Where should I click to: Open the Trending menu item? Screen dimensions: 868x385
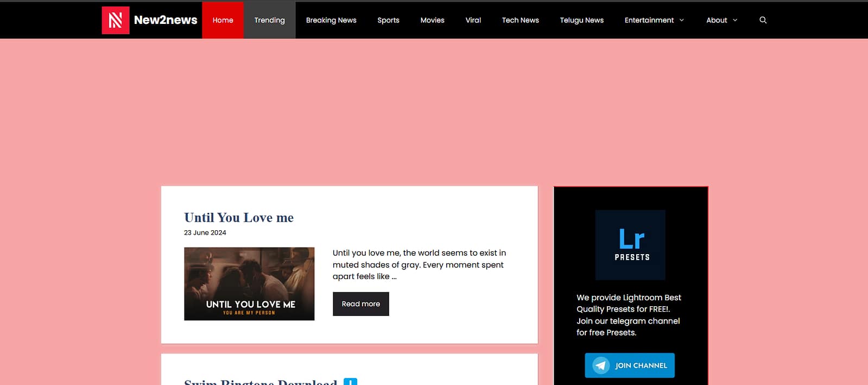tap(269, 20)
